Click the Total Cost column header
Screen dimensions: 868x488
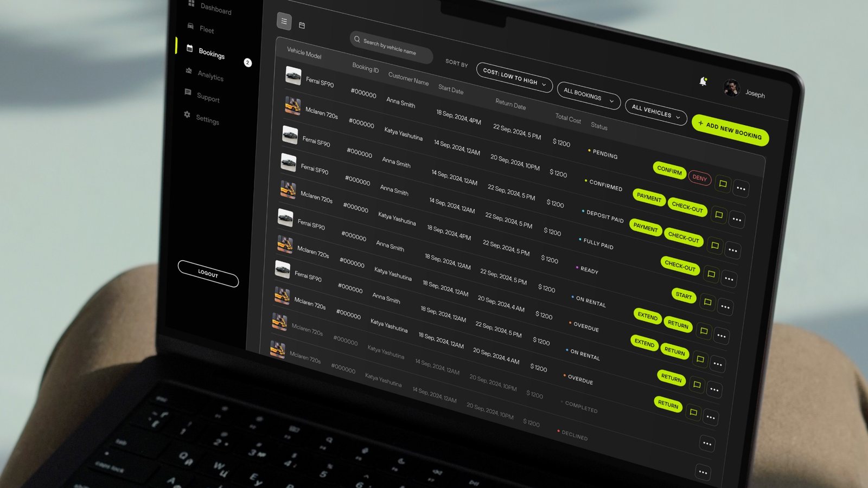568,118
